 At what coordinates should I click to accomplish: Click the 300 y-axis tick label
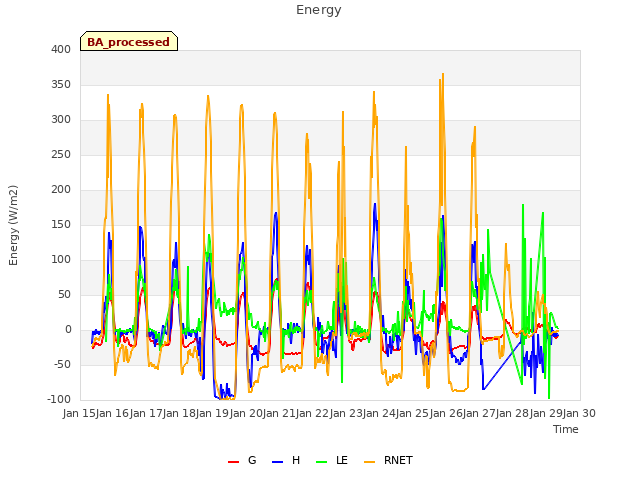tap(61, 120)
